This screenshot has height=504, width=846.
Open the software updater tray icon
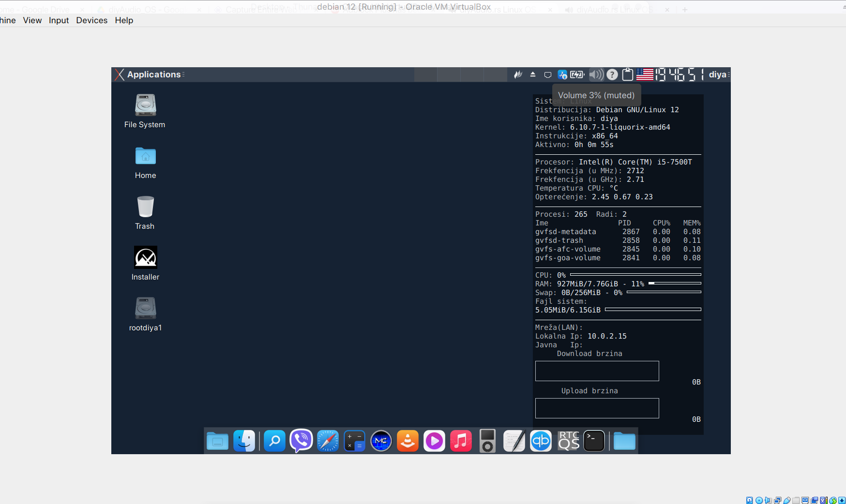(562, 74)
